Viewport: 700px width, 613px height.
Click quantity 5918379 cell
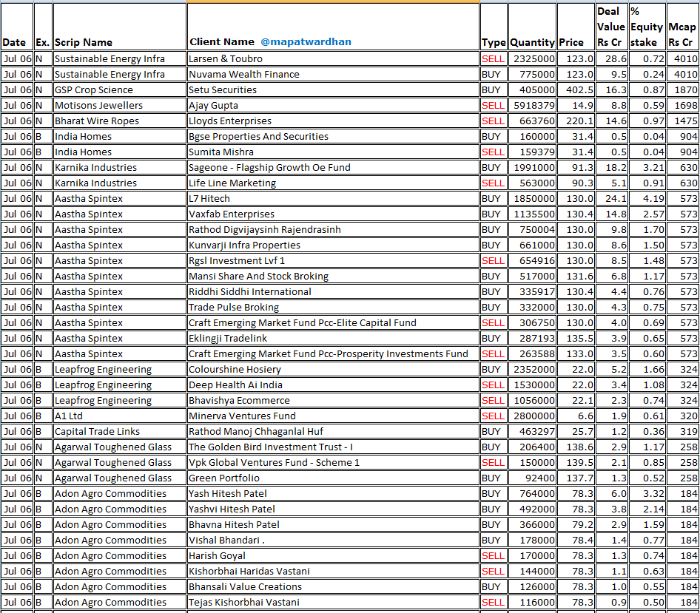point(532,106)
